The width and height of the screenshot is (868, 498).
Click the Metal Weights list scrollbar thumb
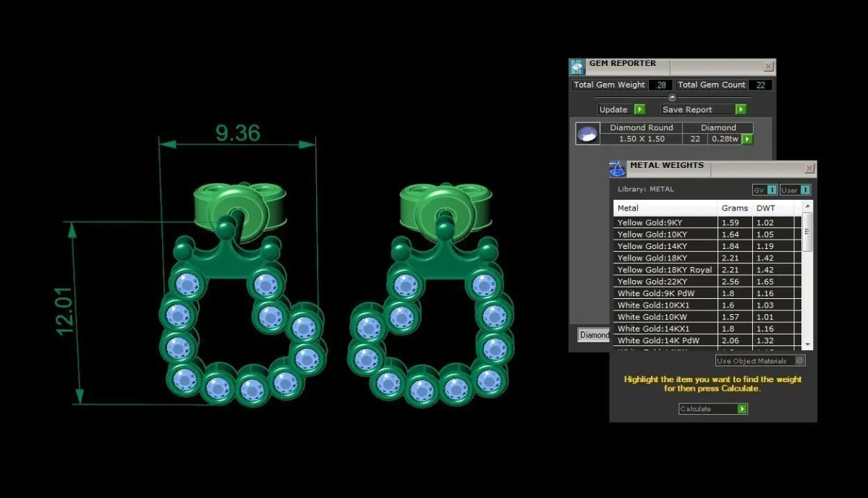(807, 232)
